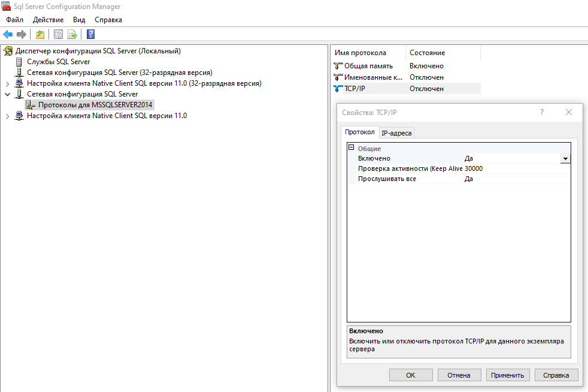The width and height of the screenshot is (588, 392).
Task: Click icon of Native Client 11.0 (32-разрядная версия)
Action: (x=19, y=83)
